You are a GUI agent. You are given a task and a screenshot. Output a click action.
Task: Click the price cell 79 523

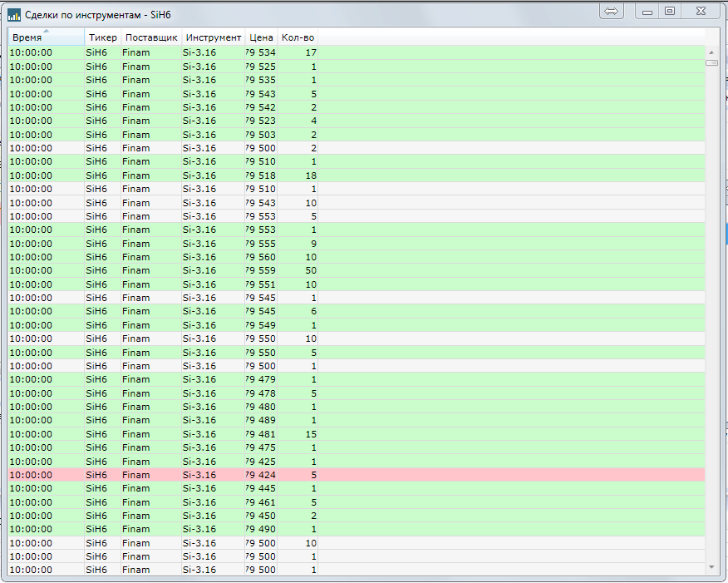pyautogui.click(x=260, y=121)
